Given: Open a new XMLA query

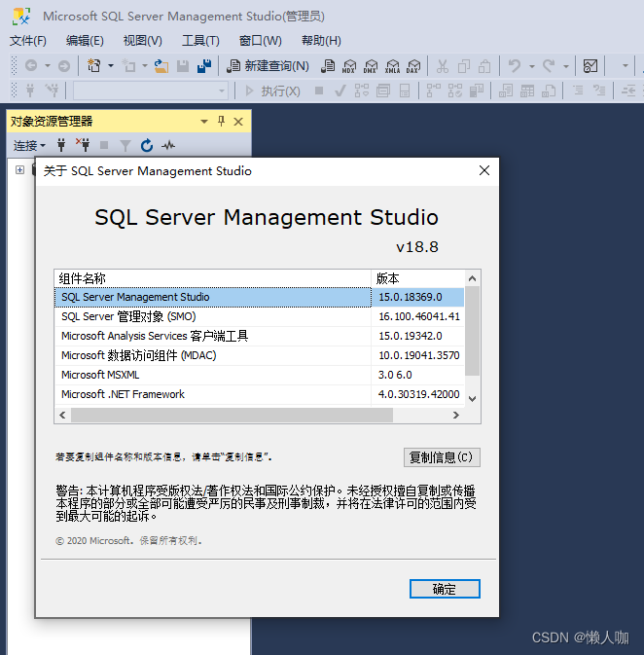Looking at the screenshot, I should point(392,66).
